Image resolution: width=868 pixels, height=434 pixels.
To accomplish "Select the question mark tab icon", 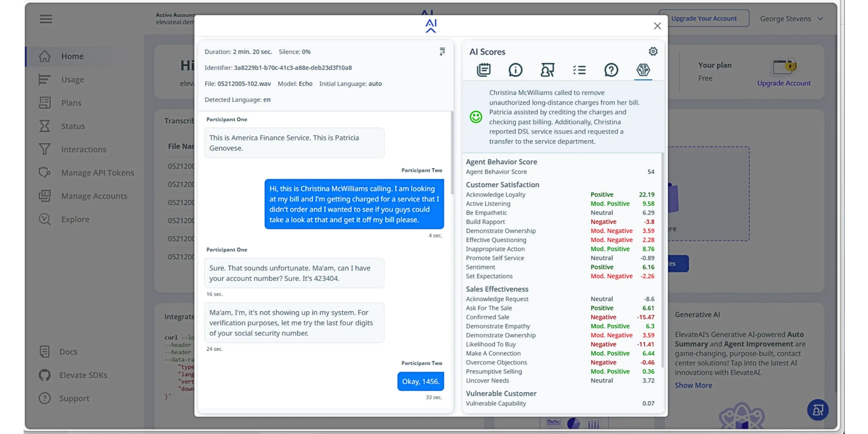I will point(611,70).
